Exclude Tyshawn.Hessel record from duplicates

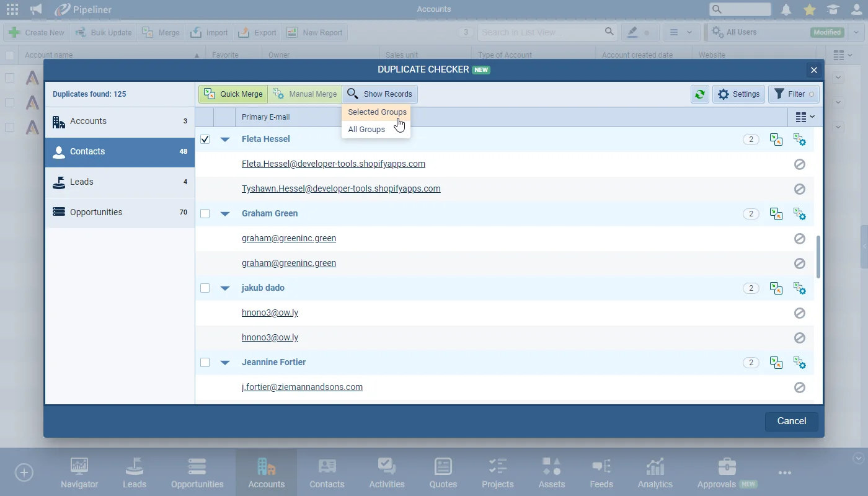(x=800, y=189)
